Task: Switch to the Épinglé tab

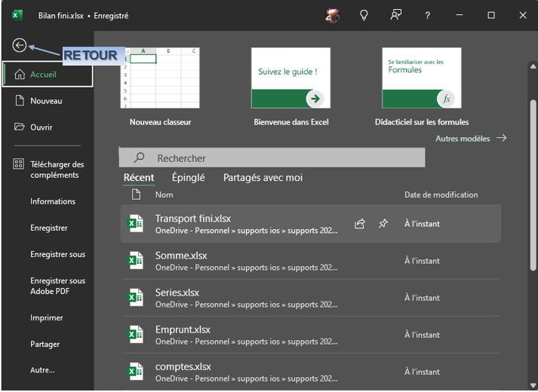Action: click(x=189, y=177)
